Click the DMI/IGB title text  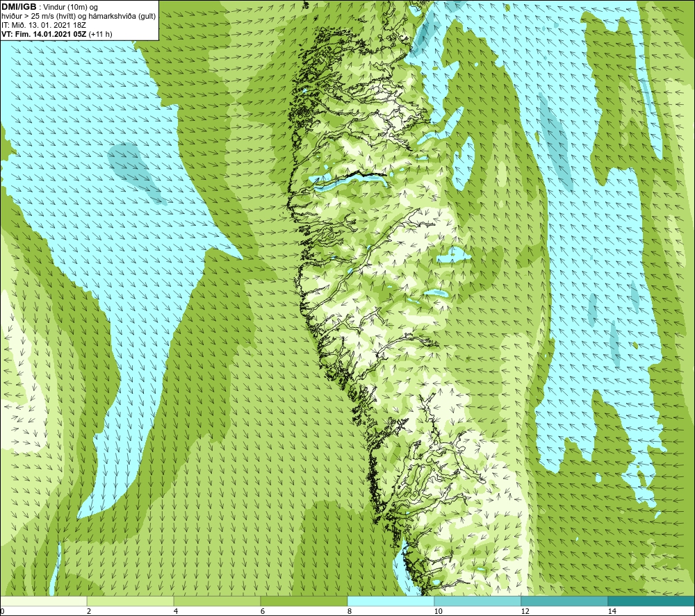pos(19,7)
